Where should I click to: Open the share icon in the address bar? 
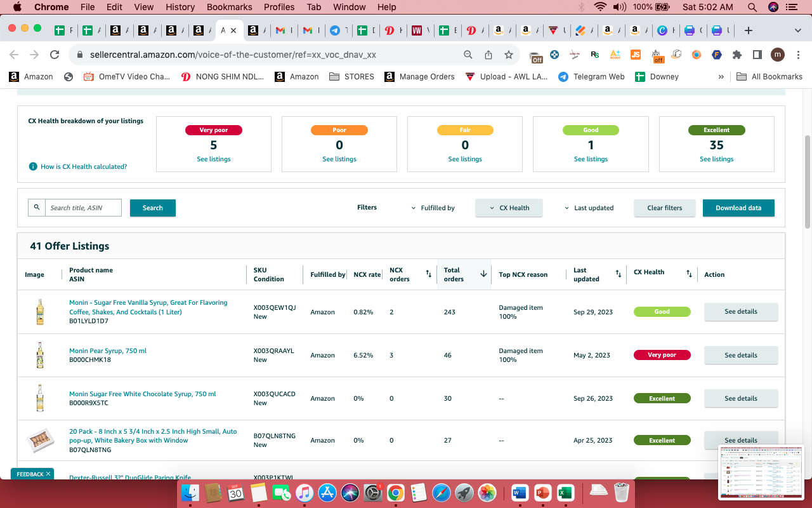tap(488, 55)
